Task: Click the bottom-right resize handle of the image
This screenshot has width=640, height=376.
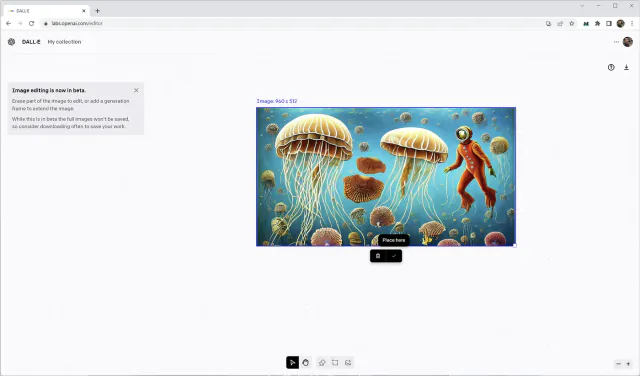Action: pyautogui.click(x=515, y=245)
